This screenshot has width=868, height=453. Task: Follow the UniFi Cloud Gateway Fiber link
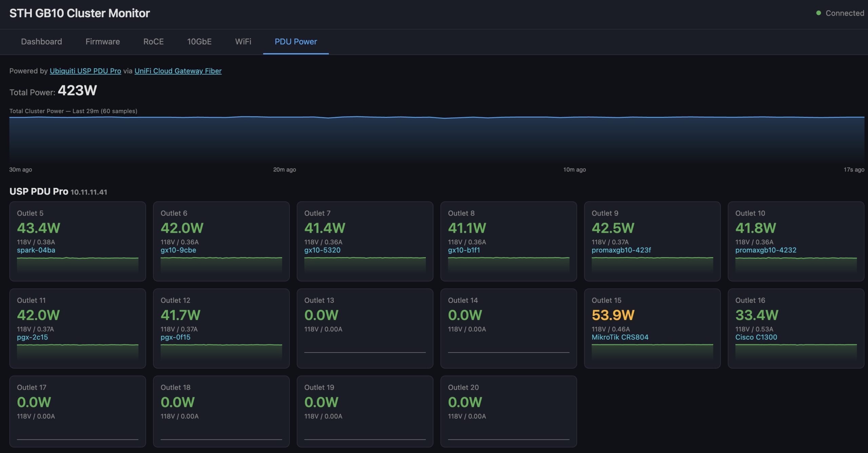click(178, 71)
